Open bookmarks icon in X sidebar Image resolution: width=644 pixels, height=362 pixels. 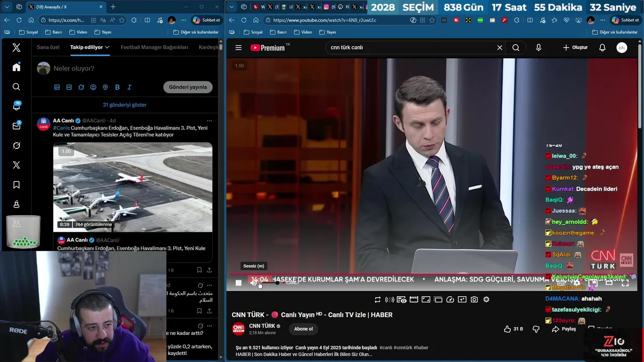coord(17,185)
